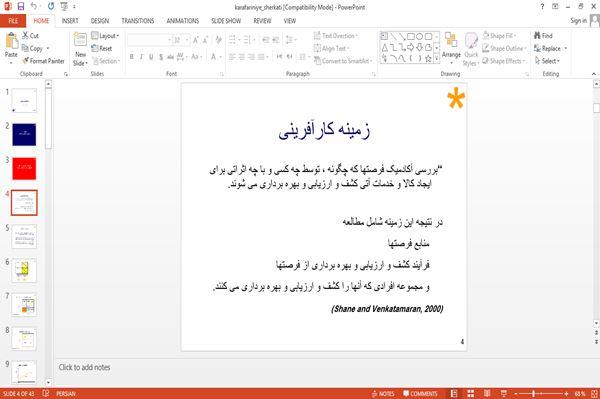This screenshot has width=600, height=399.
Task: Toggle Strikethrough formatting
Action: pyautogui.click(x=170, y=57)
